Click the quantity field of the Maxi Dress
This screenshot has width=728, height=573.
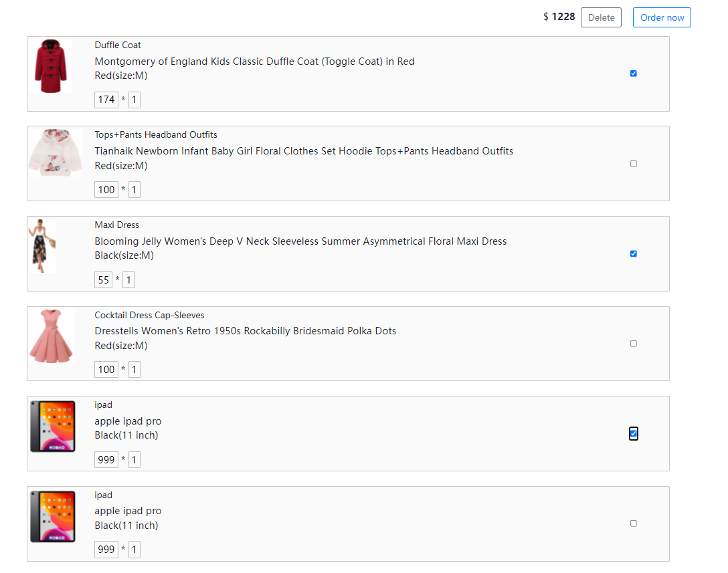[128, 279]
